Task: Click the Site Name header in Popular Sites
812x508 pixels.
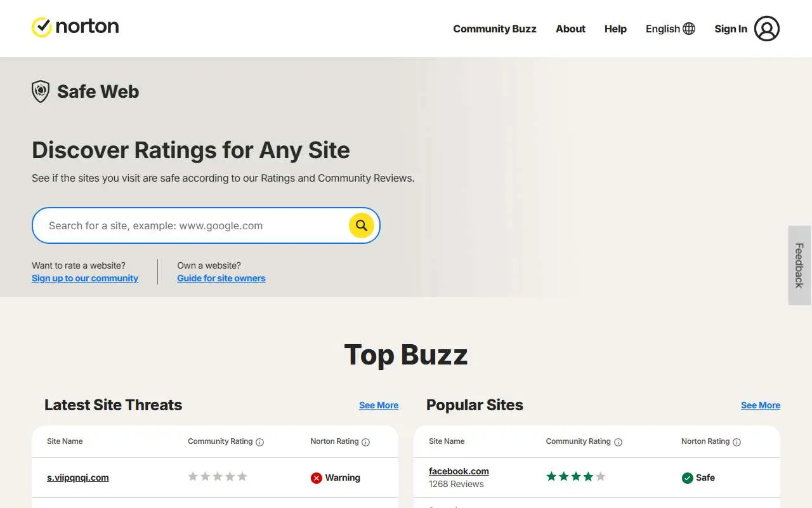Action: (x=447, y=441)
